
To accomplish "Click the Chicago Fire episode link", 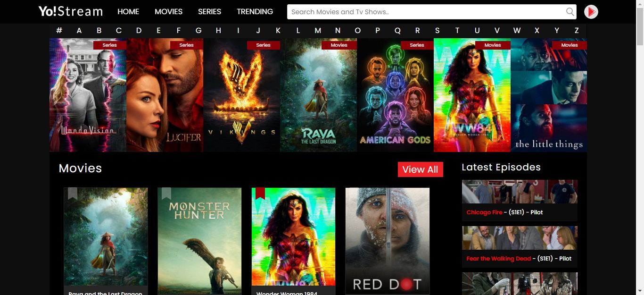I will click(x=484, y=212).
